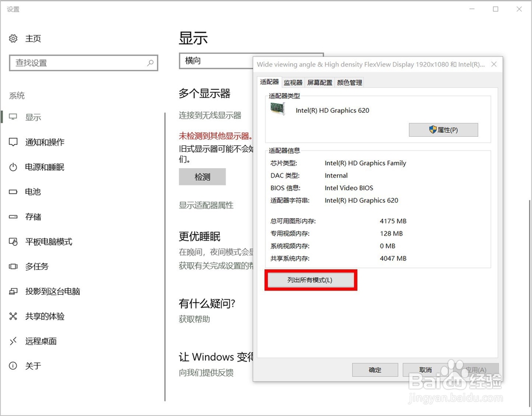Click the Shared experiences icon
The width and height of the screenshot is (532, 416).
tap(13, 316)
